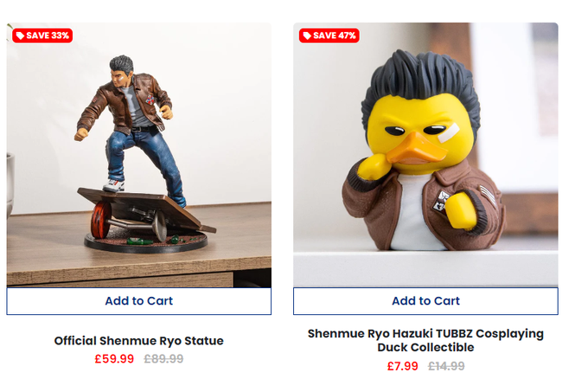Open the Official Shenmue Ryo Statue title link
This screenshot has height=392, width=588.
138,341
